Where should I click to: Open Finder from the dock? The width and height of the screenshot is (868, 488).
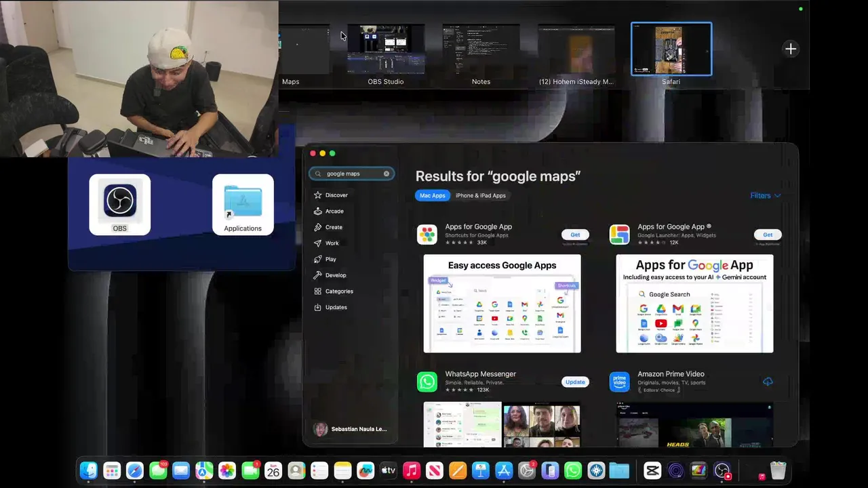(89, 470)
